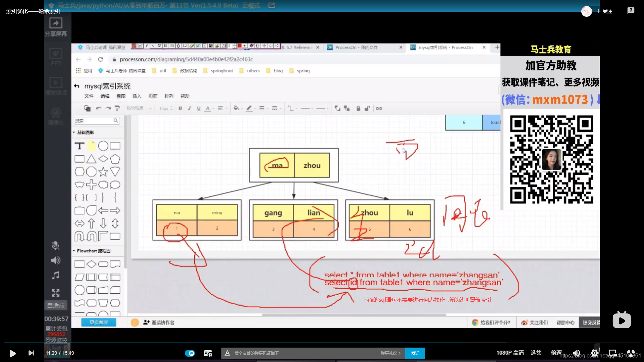Toggle the microphone mute icon in sidebar

point(55,245)
